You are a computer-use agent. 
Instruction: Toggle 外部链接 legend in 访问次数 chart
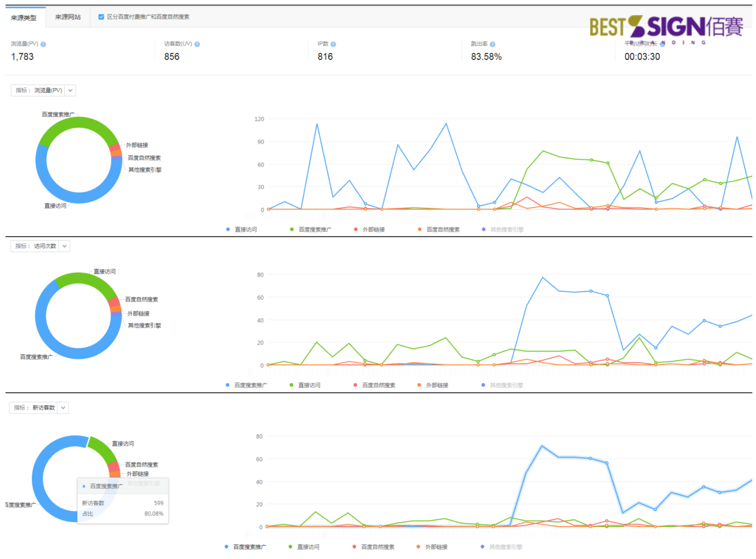tap(433, 386)
